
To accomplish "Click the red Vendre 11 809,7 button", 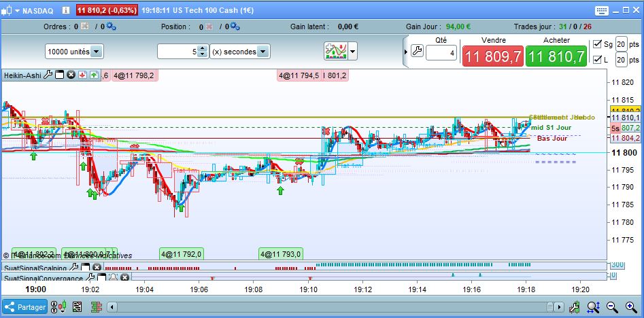I will 493,56.
